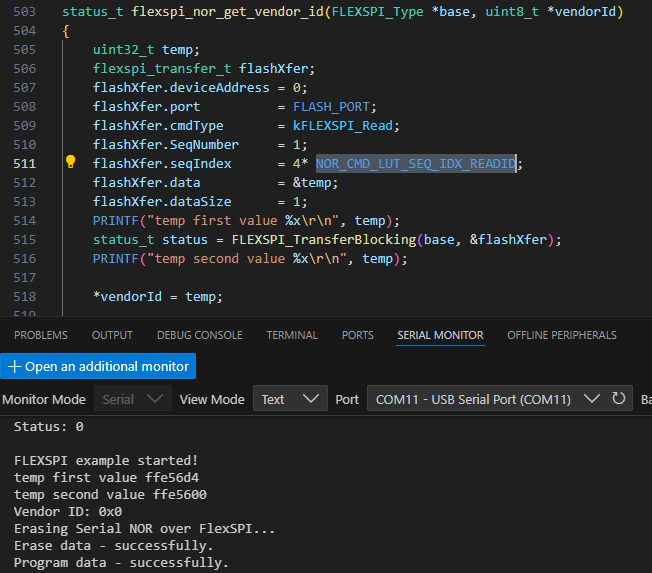Click the "FLEXSPI example started!" output line
652x573 pixels.
(x=106, y=461)
